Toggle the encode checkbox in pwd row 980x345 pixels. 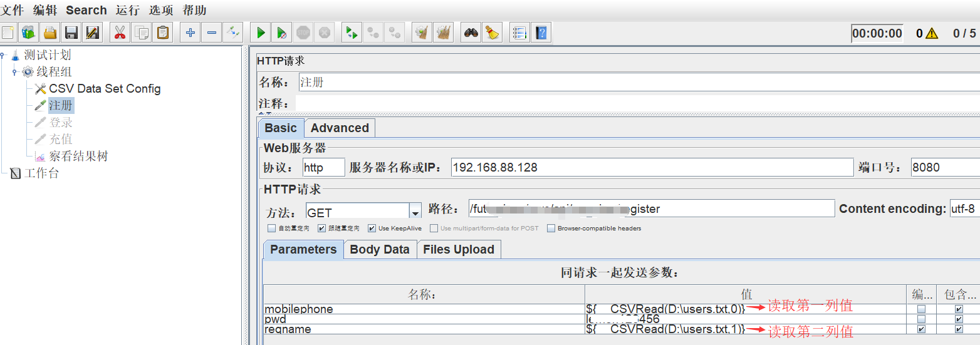click(921, 319)
